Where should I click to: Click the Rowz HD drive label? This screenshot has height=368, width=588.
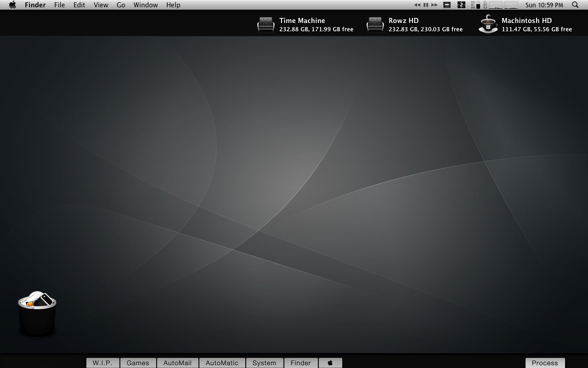point(403,20)
